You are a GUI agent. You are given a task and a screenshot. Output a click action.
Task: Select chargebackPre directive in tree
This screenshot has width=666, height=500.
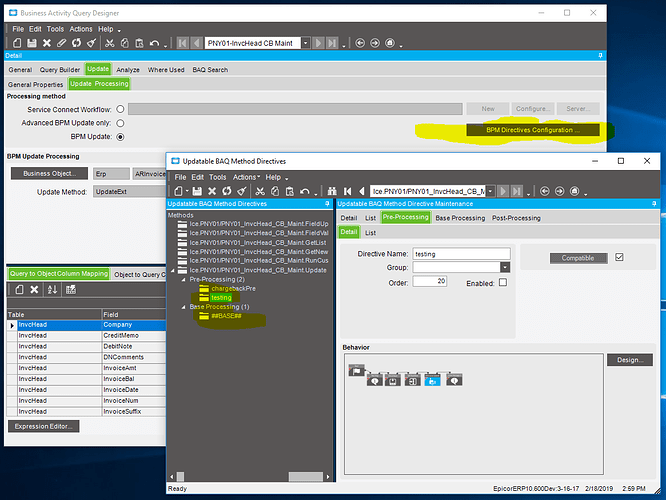click(x=234, y=288)
